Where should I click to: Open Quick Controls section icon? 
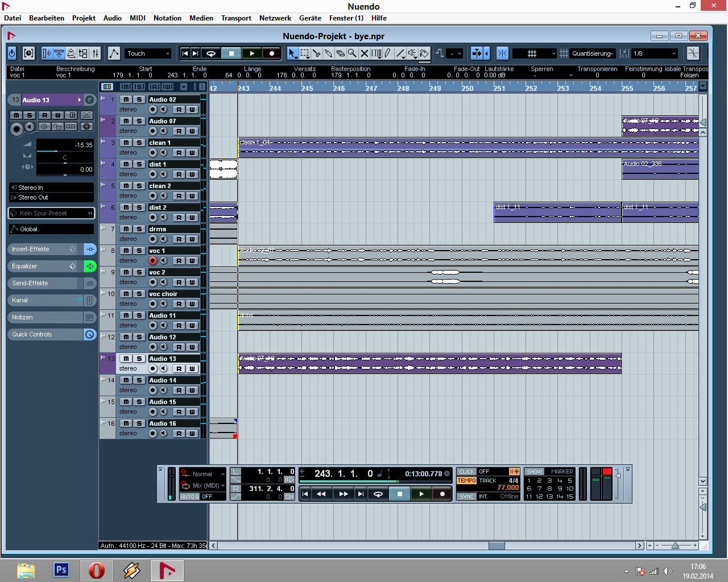coord(90,334)
